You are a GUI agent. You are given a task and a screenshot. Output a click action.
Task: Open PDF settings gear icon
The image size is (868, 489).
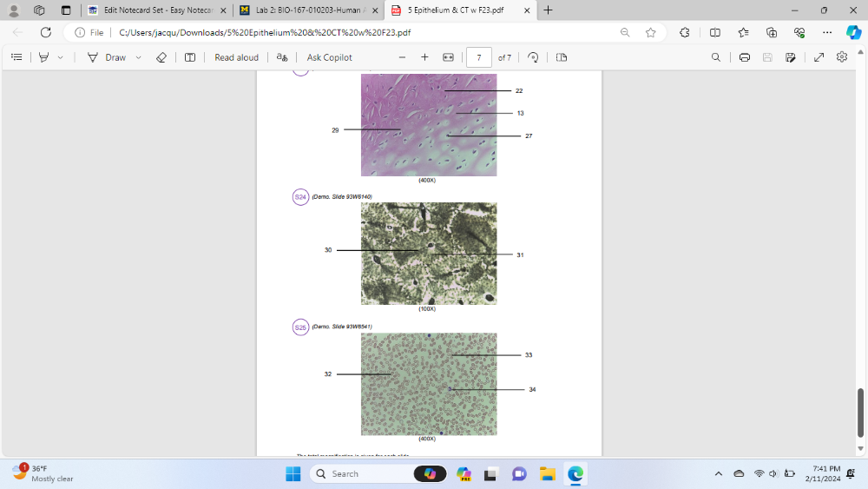(841, 57)
